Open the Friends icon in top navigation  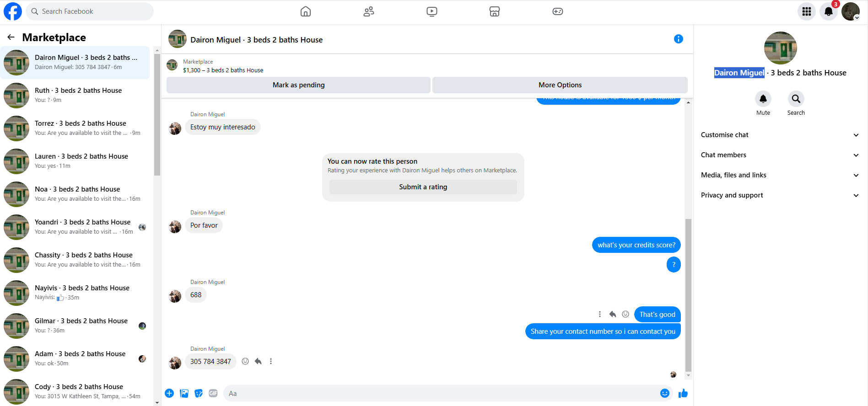tap(369, 11)
